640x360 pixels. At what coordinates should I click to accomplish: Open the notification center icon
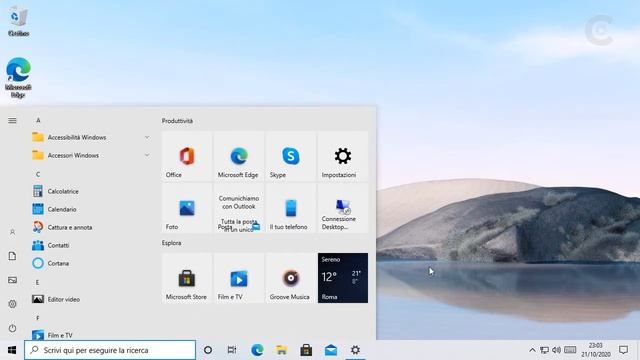point(623,350)
